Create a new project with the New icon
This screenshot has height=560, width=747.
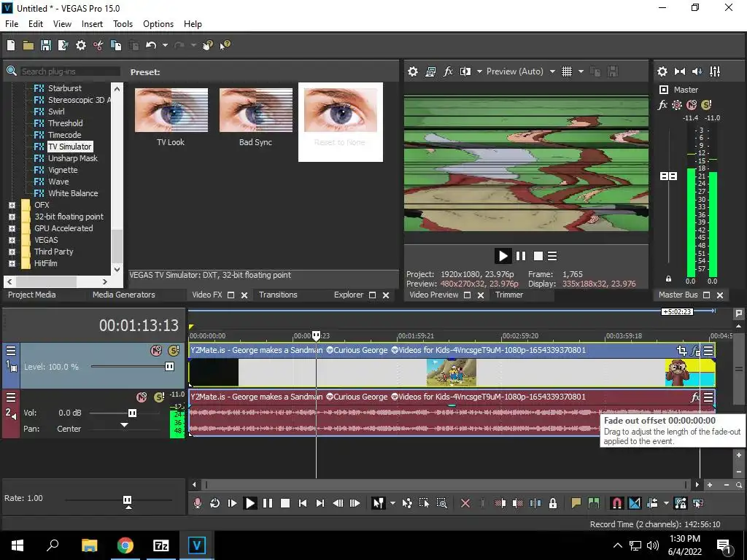pos(11,45)
